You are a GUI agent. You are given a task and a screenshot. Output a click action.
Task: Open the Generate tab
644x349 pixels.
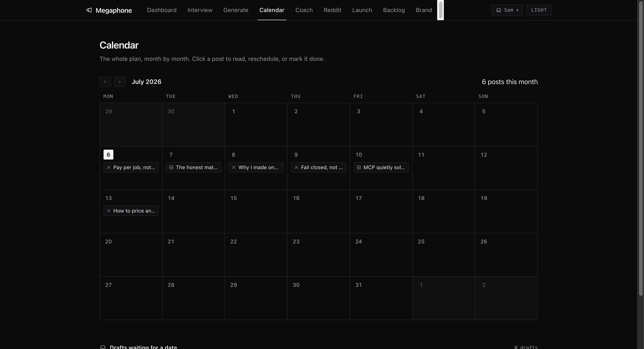click(236, 10)
